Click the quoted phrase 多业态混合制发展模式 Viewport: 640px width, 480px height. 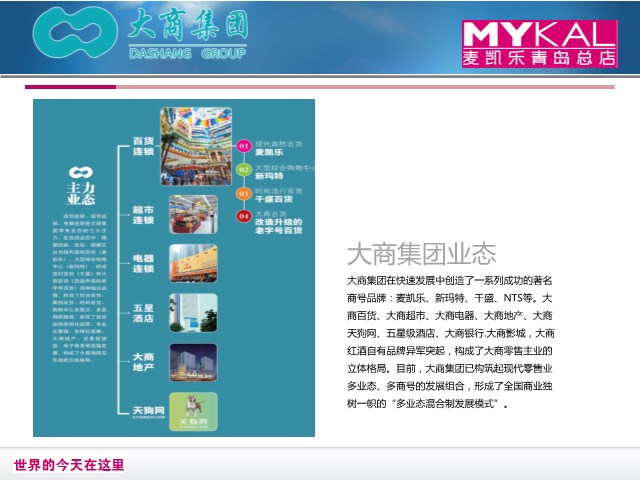point(445,404)
